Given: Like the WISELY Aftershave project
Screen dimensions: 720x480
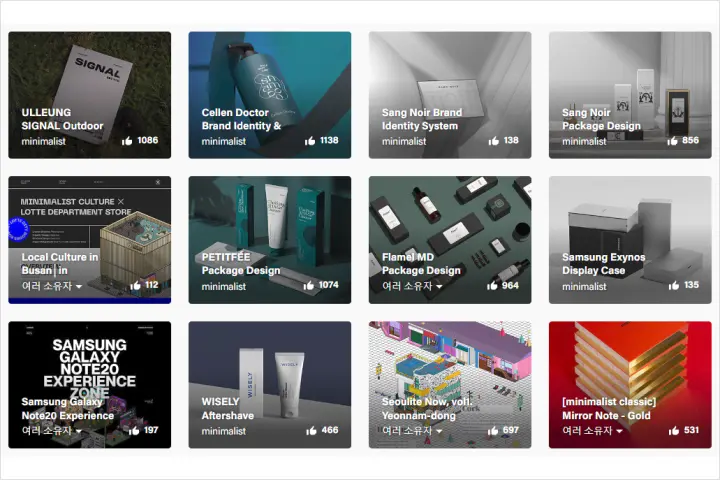Looking at the screenshot, I should click(x=311, y=430).
